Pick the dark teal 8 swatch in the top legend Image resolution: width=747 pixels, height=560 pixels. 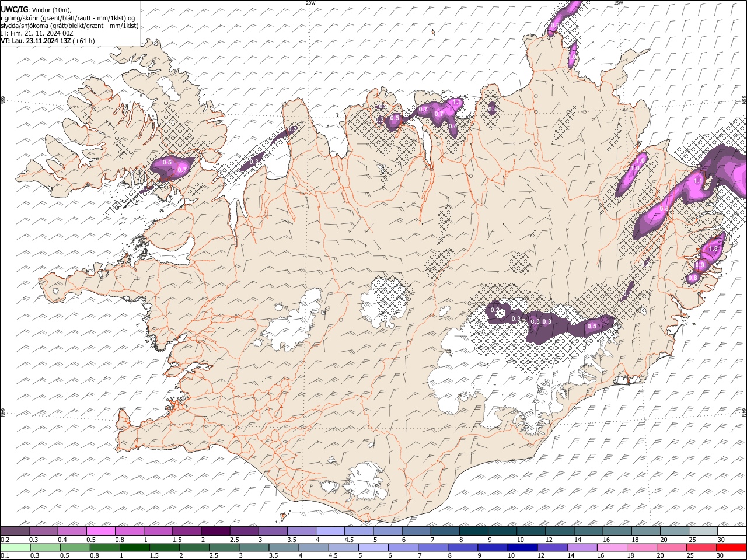click(x=473, y=531)
